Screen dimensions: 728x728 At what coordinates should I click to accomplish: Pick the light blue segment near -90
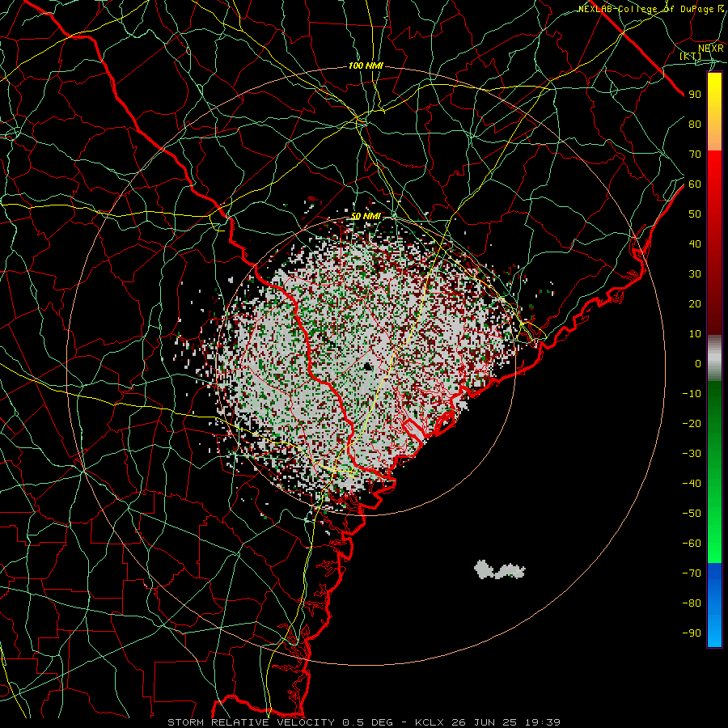tap(714, 632)
